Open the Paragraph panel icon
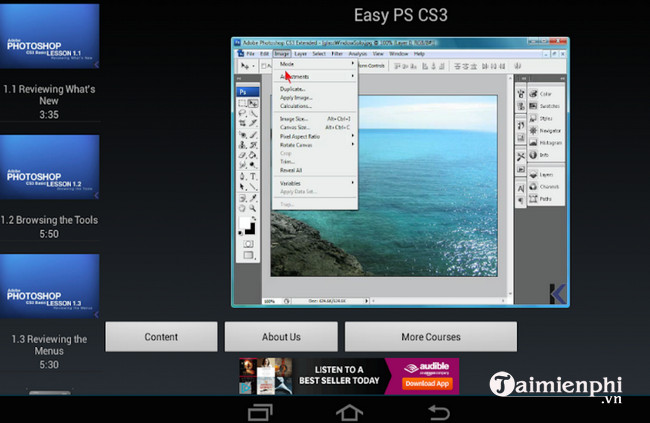This screenshot has height=423, width=650. (521, 201)
